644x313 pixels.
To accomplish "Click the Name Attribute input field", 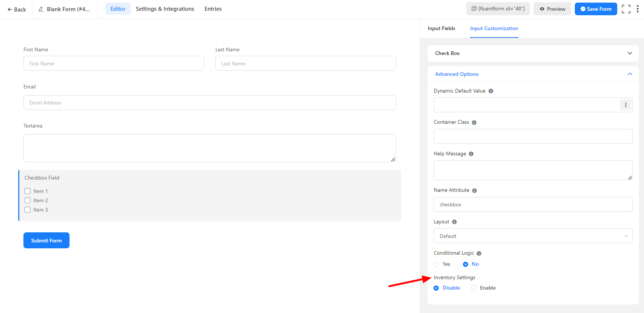I will (533, 204).
